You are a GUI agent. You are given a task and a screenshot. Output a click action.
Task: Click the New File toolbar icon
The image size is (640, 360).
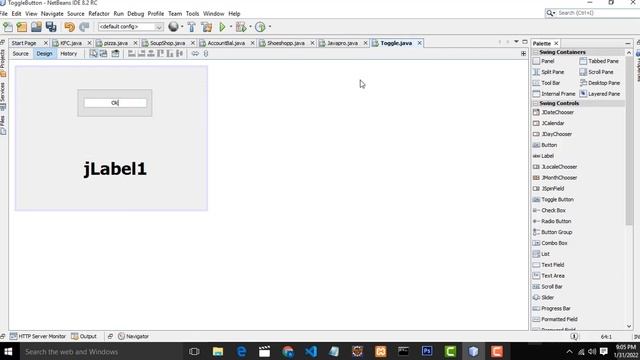click(8, 27)
